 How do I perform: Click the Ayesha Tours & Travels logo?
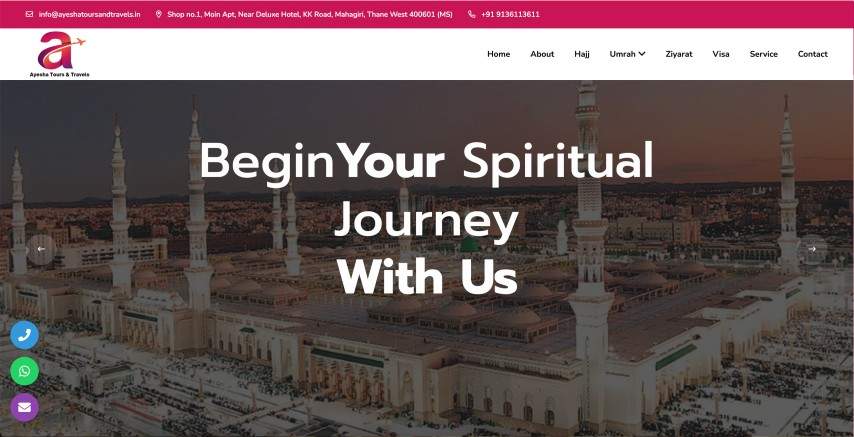[59, 54]
